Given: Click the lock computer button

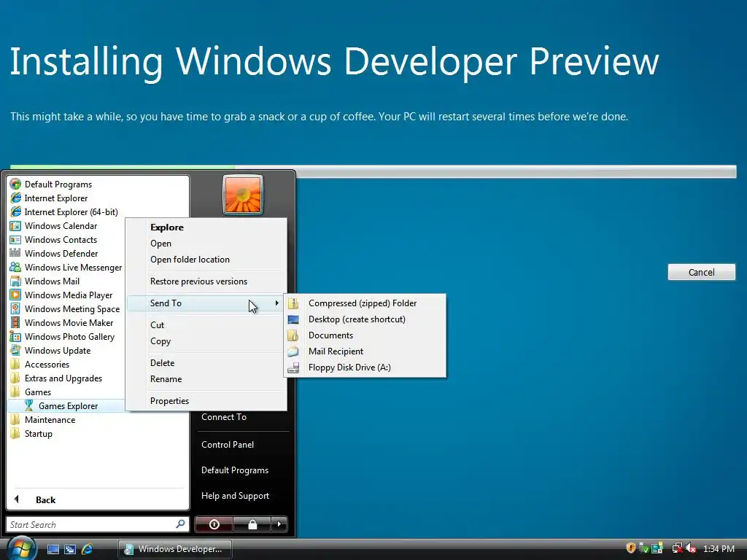Looking at the screenshot, I should [252, 524].
